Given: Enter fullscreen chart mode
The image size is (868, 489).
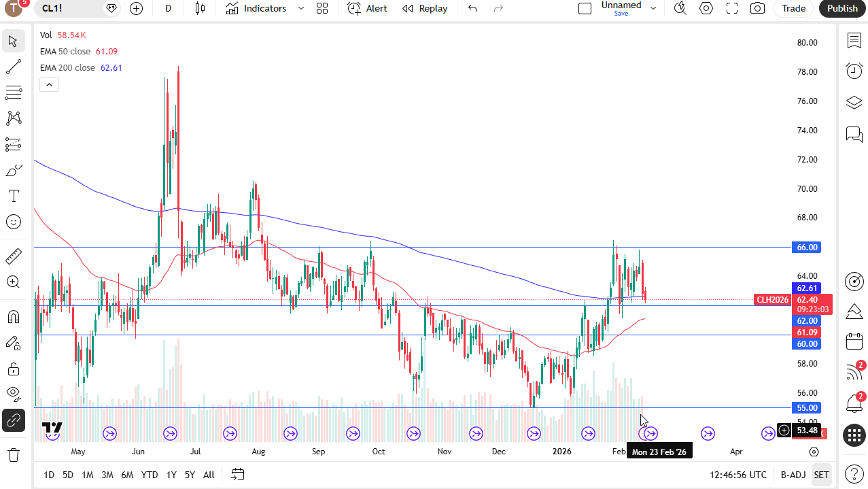Looking at the screenshot, I should (732, 8).
